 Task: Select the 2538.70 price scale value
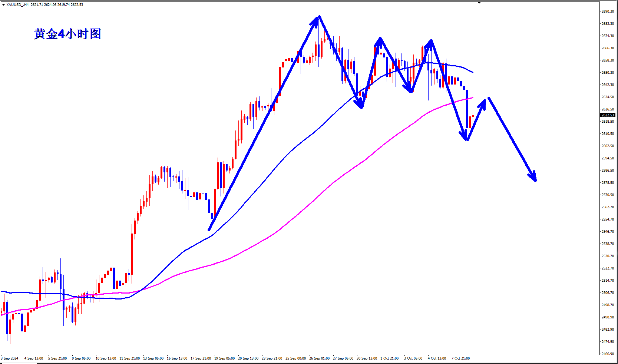coord(608,244)
